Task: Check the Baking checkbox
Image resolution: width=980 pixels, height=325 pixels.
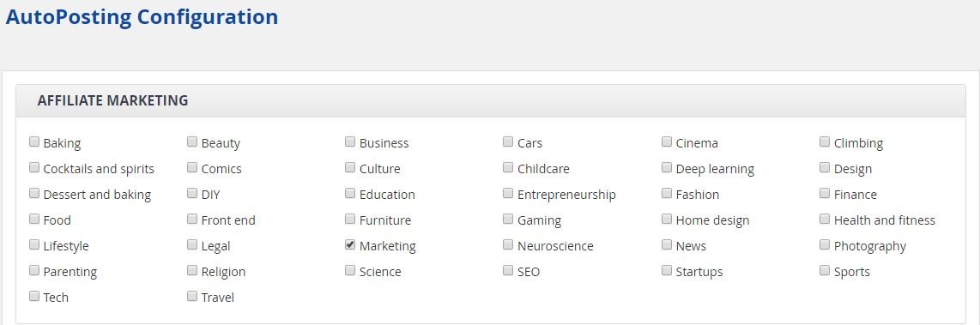Action: tap(34, 141)
